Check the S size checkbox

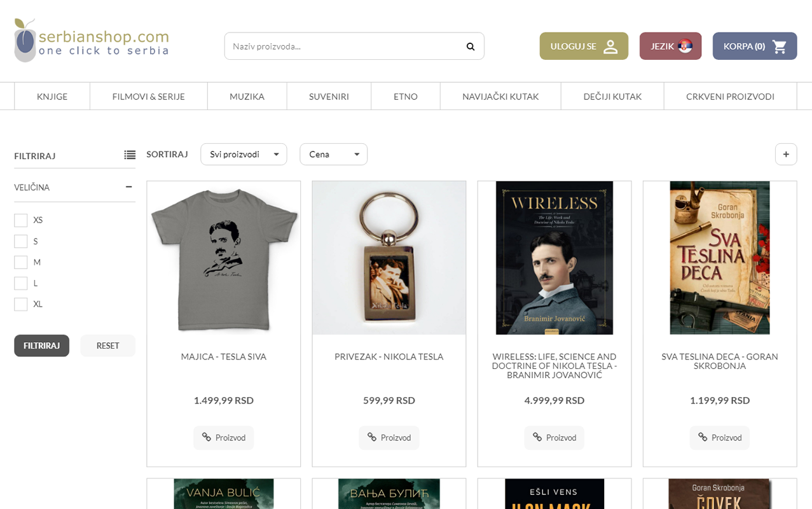click(x=21, y=241)
